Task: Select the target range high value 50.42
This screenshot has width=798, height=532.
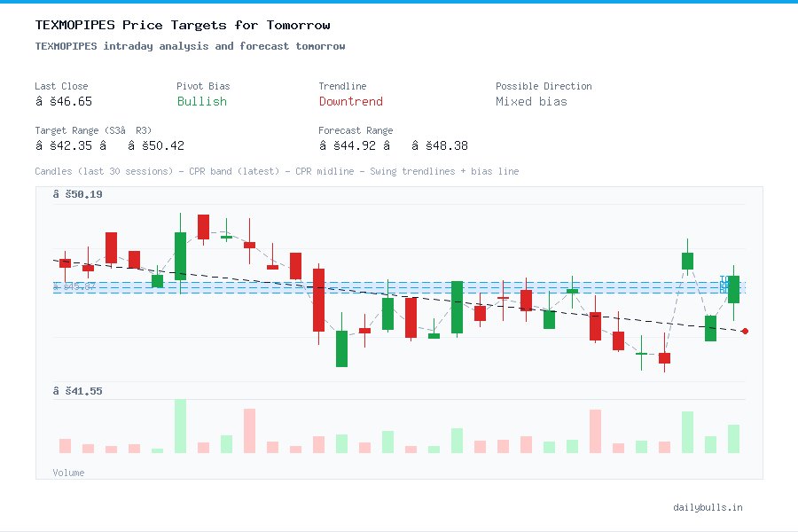Action: [x=156, y=145]
